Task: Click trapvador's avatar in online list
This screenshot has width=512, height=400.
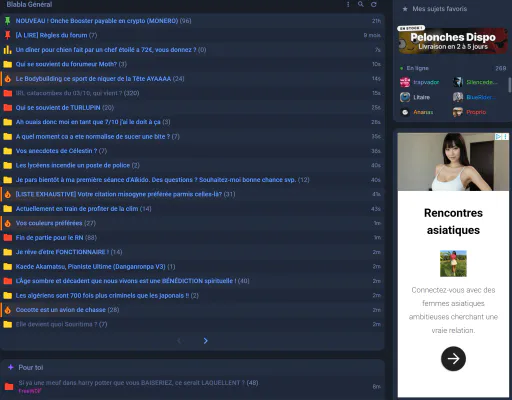Action: point(405,82)
